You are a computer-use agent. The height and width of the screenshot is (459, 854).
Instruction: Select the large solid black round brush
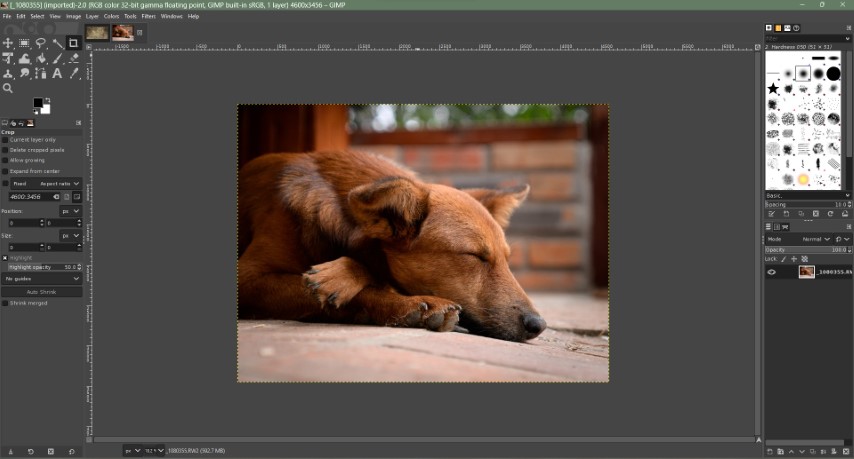coord(833,73)
